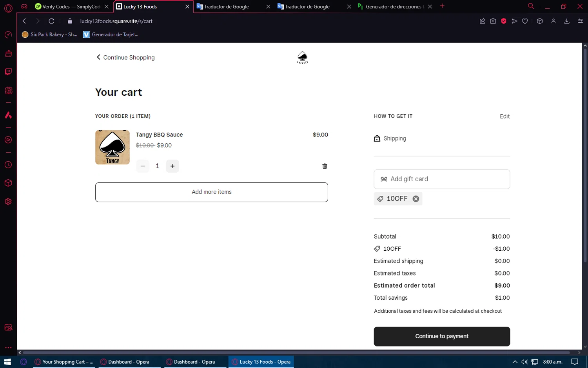Click the Continue Shopping link
Screen dimensions: 588x368
pos(125,57)
